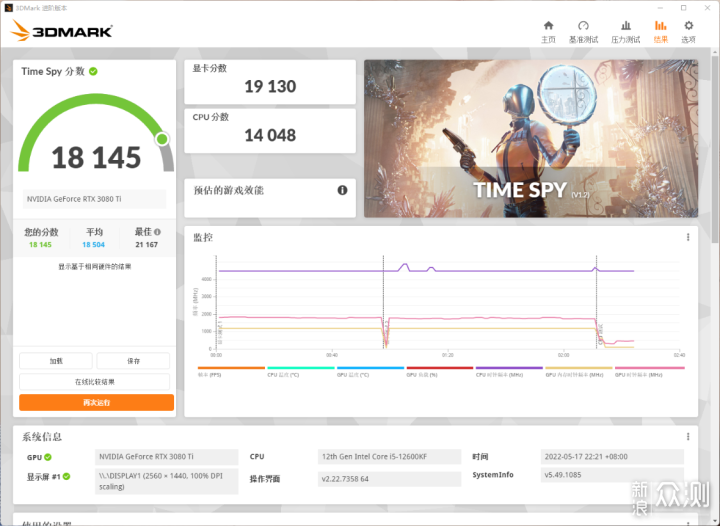Screen dimensions: 720x526
Task: Toggle the GPU 温度 (°C) blue legend
Action: (370, 371)
